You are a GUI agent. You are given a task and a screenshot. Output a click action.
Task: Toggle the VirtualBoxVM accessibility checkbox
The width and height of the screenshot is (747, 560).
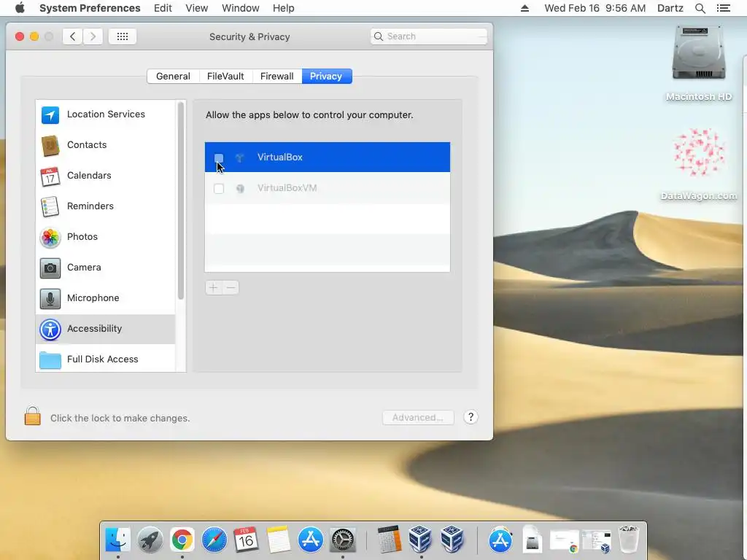[x=219, y=189]
